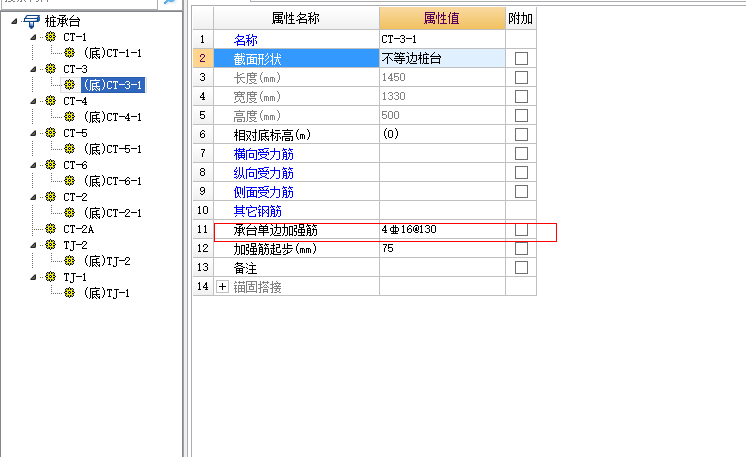Image resolution: width=746 pixels, height=457 pixels.
Task: Tick the 附加 checkbox for 承台单边加强筋
Action: (521, 230)
